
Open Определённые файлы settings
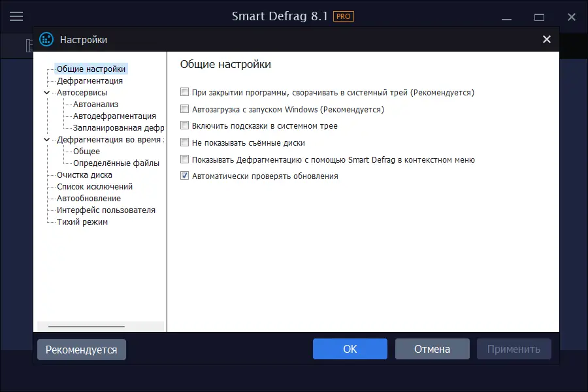(x=116, y=163)
